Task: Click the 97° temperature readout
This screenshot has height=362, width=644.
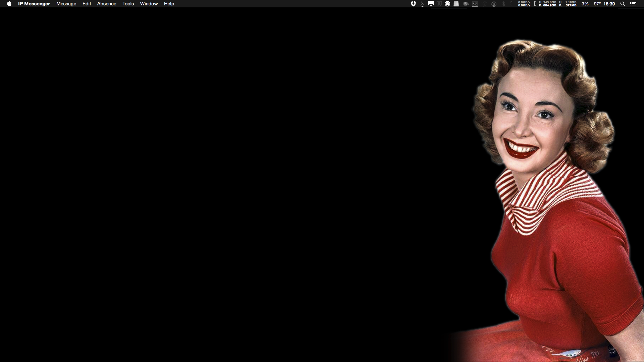Action: [597, 4]
